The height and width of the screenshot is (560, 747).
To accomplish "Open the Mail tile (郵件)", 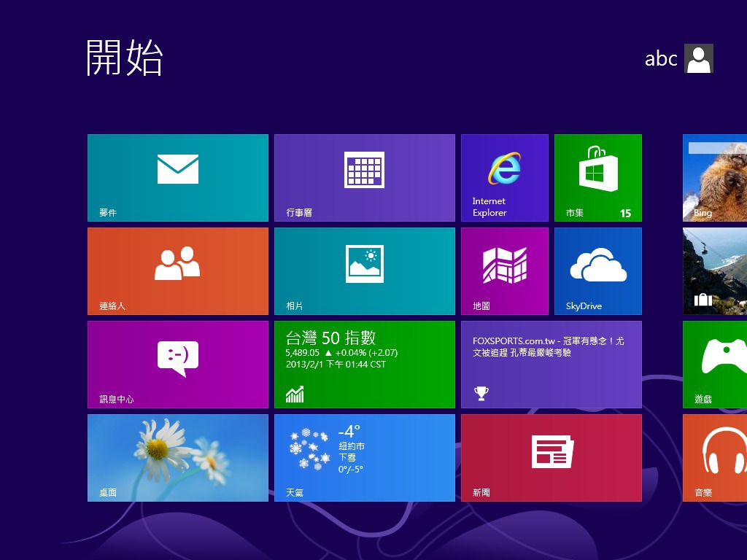I will point(178,178).
